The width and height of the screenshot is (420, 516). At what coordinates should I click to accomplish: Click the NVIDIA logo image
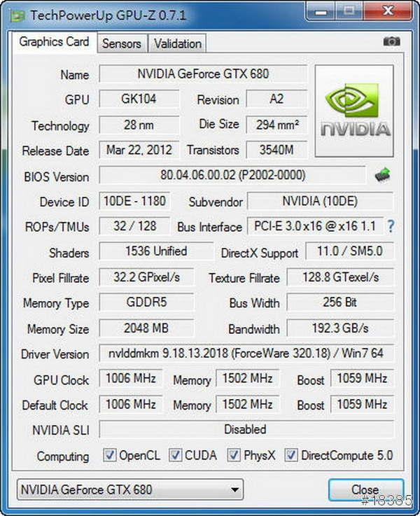[x=354, y=111]
